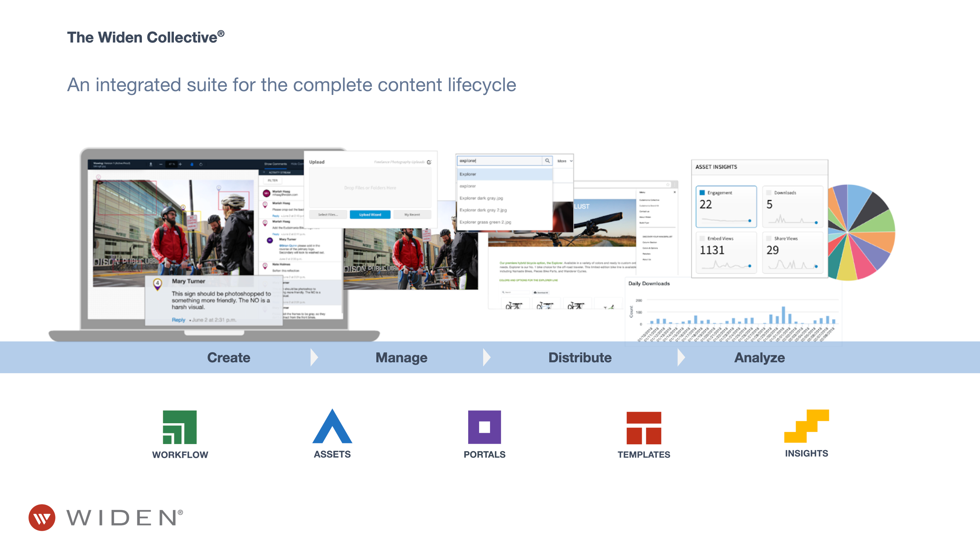Click the purple Portals product icon
Screen dimensions: 980x547
pos(484,427)
